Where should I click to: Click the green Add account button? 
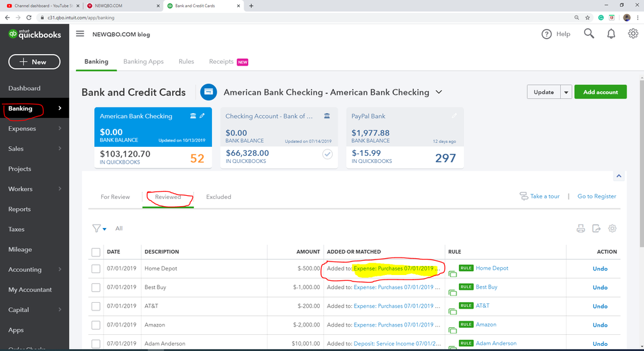pos(600,92)
